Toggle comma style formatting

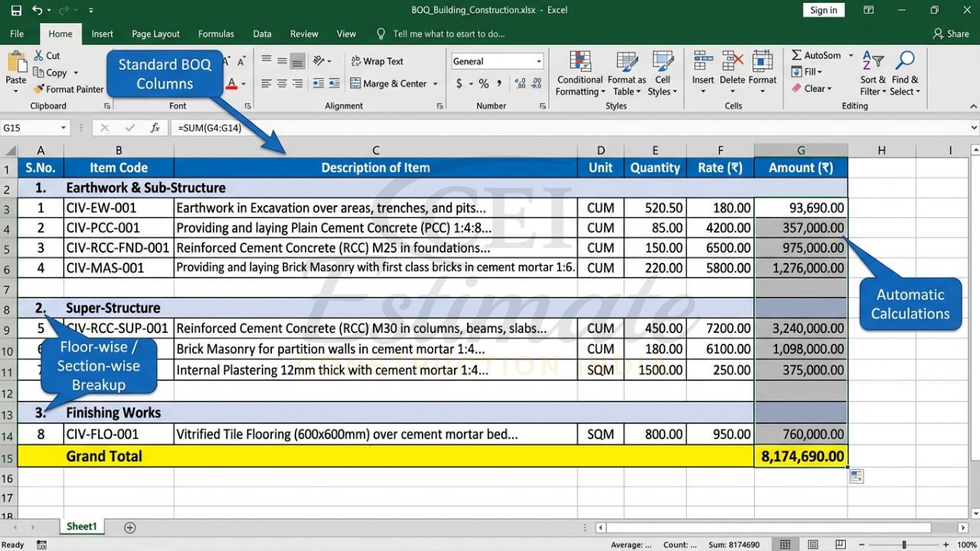coord(498,83)
